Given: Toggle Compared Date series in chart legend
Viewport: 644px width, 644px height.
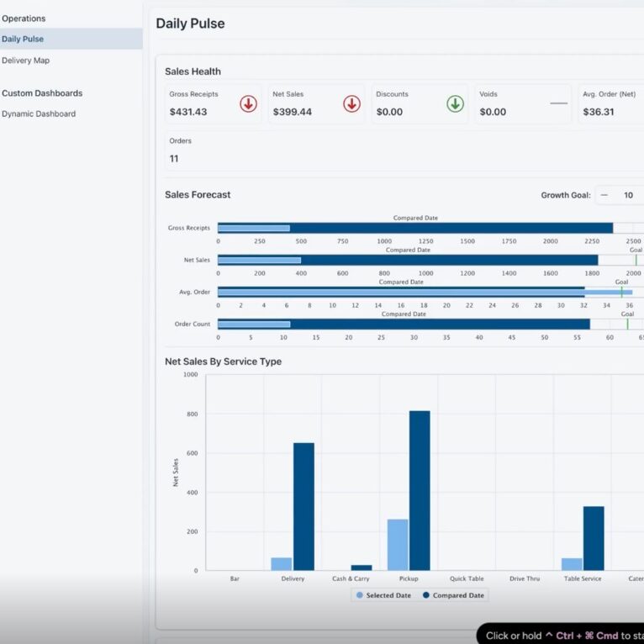Looking at the screenshot, I should click(x=453, y=595).
